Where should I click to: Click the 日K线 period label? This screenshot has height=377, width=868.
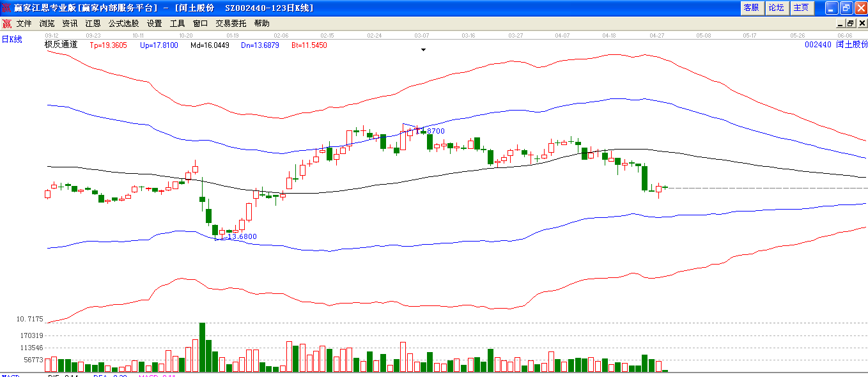tap(12, 40)
